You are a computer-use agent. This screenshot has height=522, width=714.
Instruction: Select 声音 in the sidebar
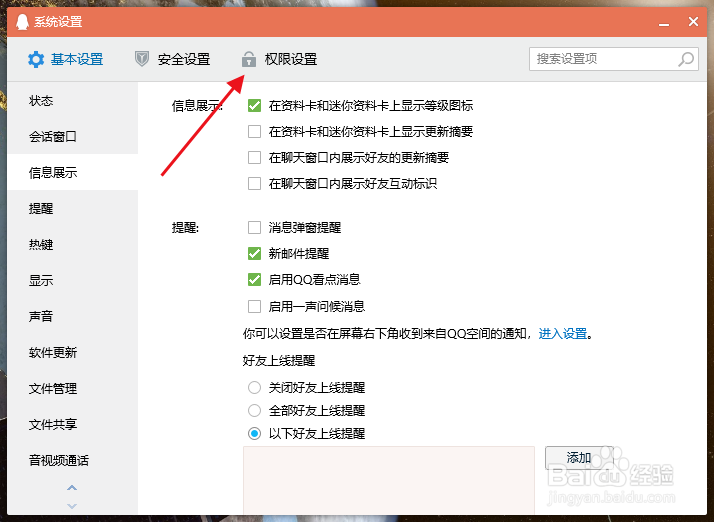click(x=72, y=316)
